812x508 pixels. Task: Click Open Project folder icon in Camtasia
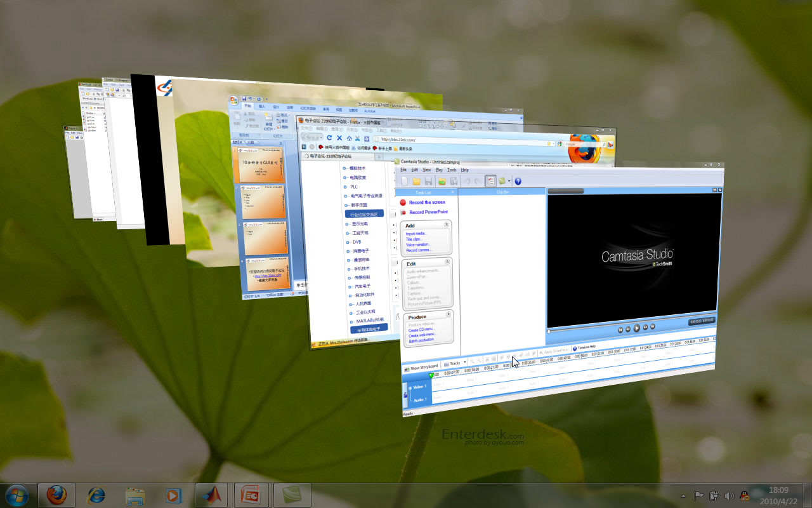(x=417, y=181)
